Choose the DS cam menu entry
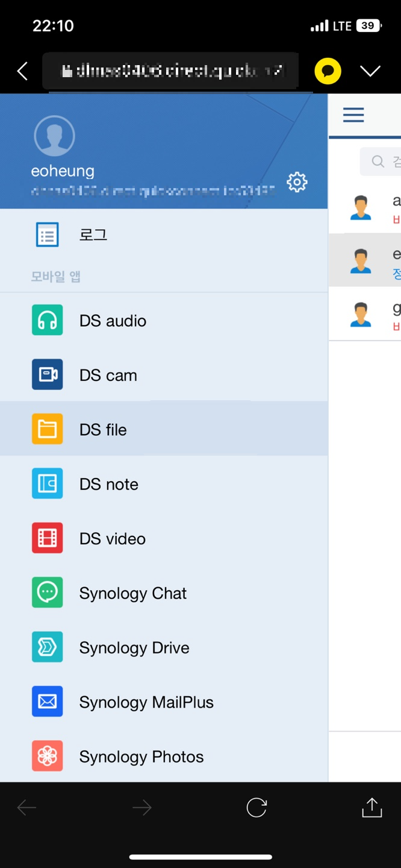401x868 pixels. click(x=164, y=374)
